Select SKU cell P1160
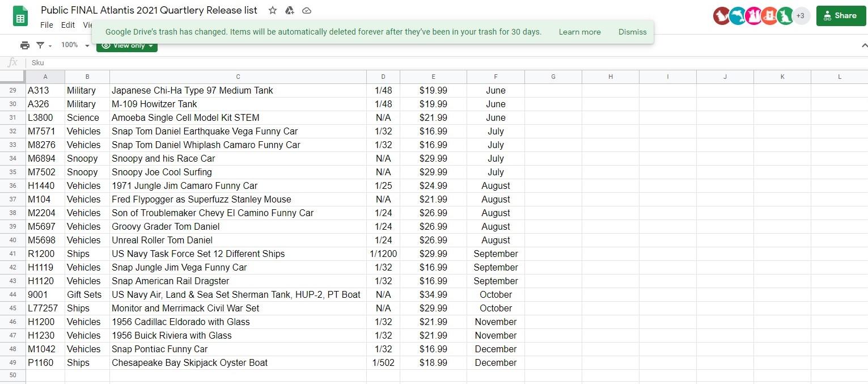868x384 pixels. tap(45, 363)
